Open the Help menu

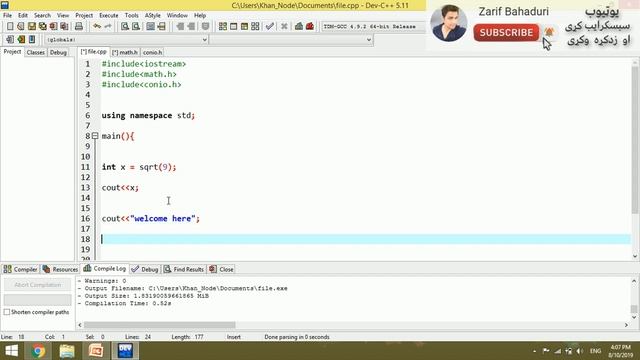(x=200, y=16)
